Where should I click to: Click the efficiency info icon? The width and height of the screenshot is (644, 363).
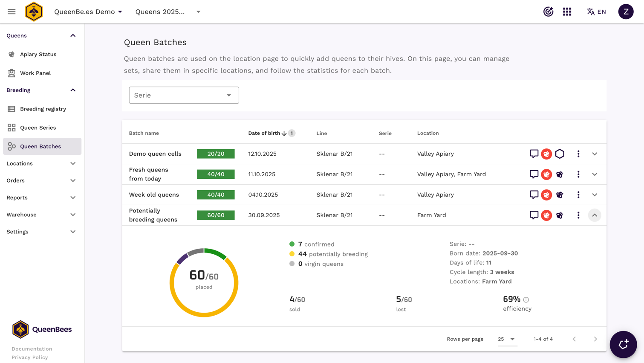[526, 300]
